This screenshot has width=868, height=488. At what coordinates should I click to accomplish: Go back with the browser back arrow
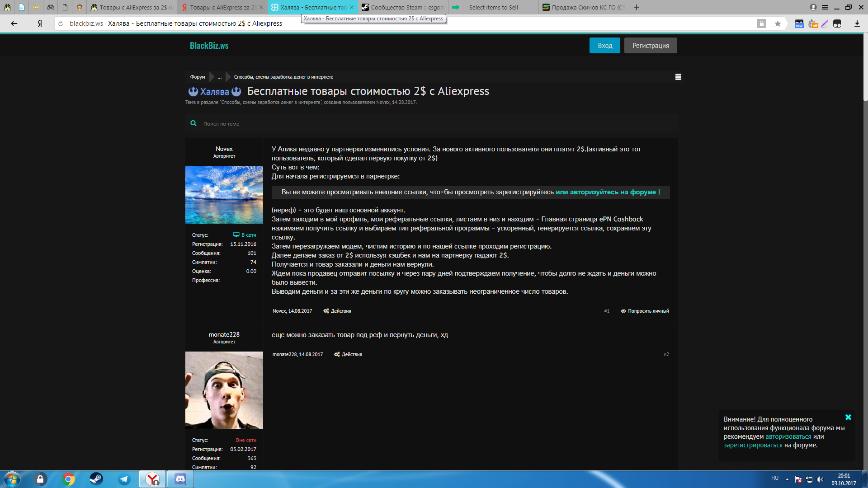[x=14, y=23]
